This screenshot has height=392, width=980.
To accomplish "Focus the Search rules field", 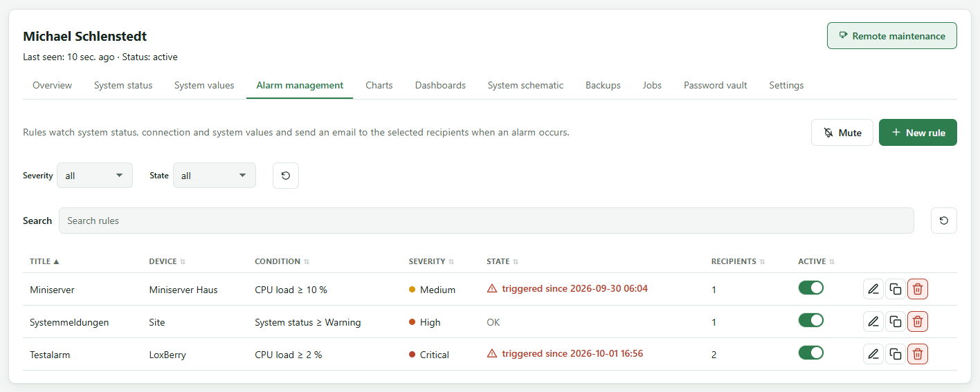I will point(486,221).
